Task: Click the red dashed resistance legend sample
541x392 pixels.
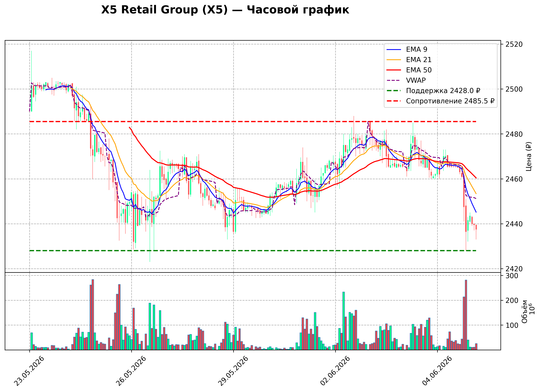Action: pos(394,101)
